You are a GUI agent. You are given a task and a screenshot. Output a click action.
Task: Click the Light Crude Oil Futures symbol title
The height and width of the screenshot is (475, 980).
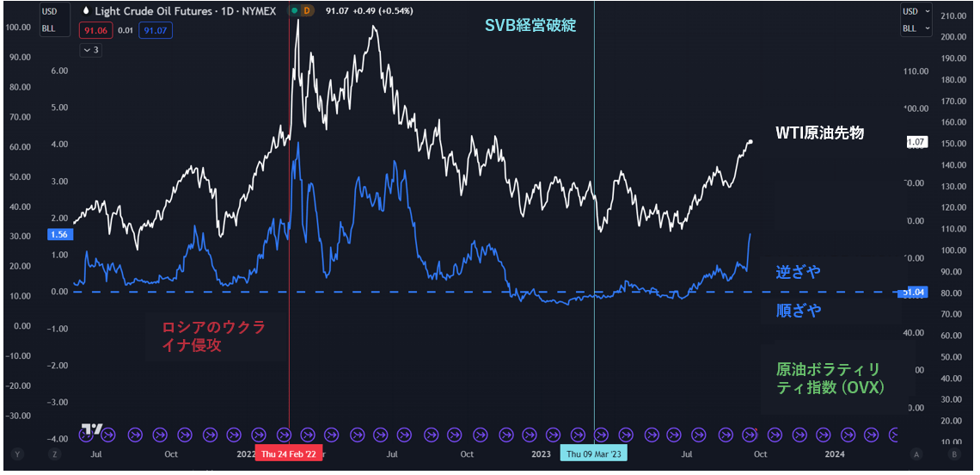(187, 10)
